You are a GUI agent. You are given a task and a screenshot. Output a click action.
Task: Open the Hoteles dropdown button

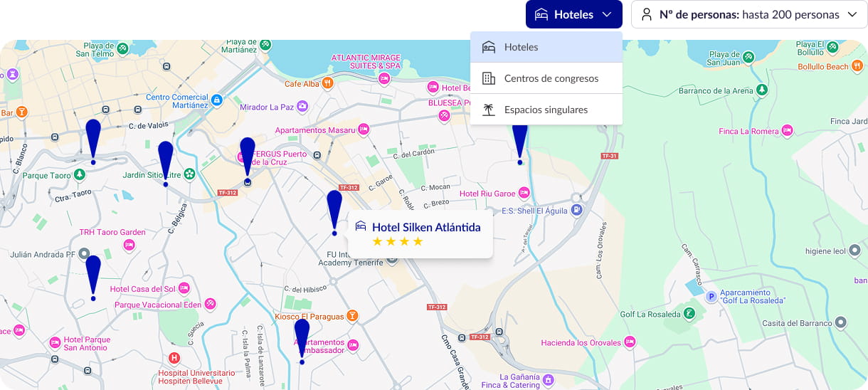point(573,14)
